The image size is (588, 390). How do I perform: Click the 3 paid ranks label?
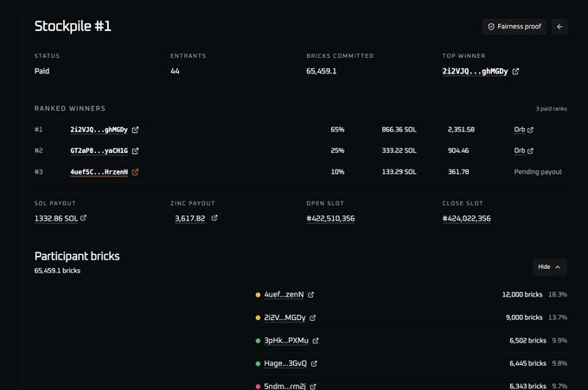(x=552, y=109)
